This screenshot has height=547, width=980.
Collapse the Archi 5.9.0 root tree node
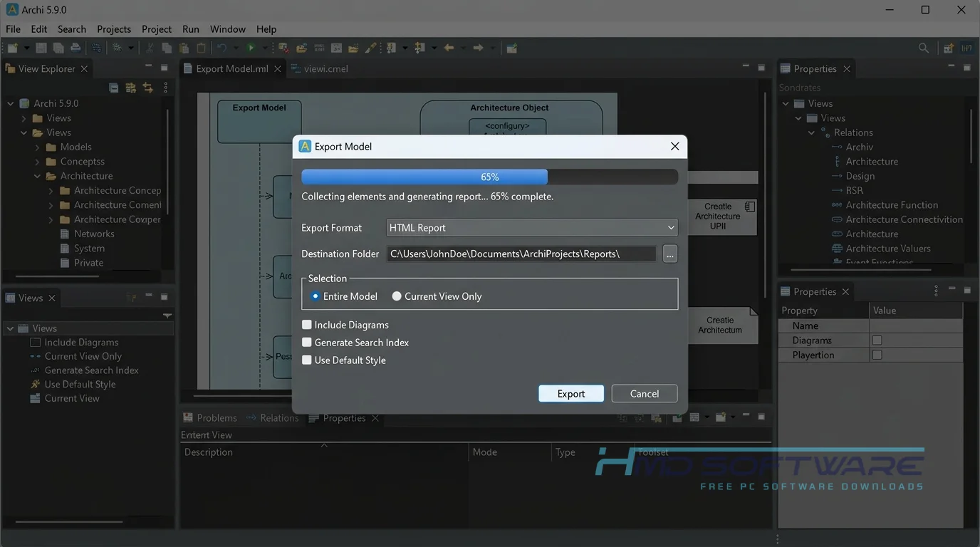point(11,103)
